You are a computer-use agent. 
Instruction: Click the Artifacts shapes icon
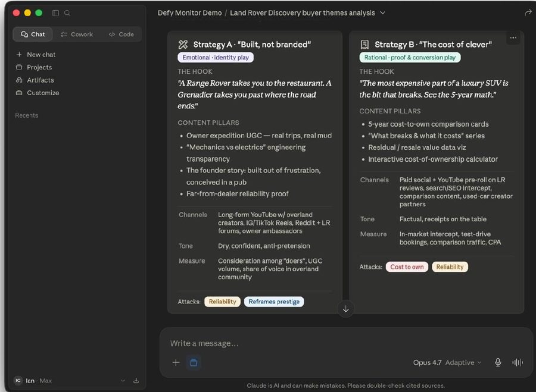[19, 80]
